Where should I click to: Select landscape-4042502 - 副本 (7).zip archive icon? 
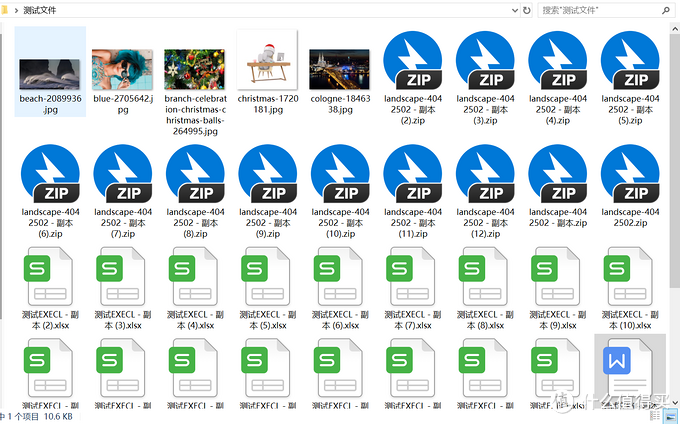click(122, 173)
